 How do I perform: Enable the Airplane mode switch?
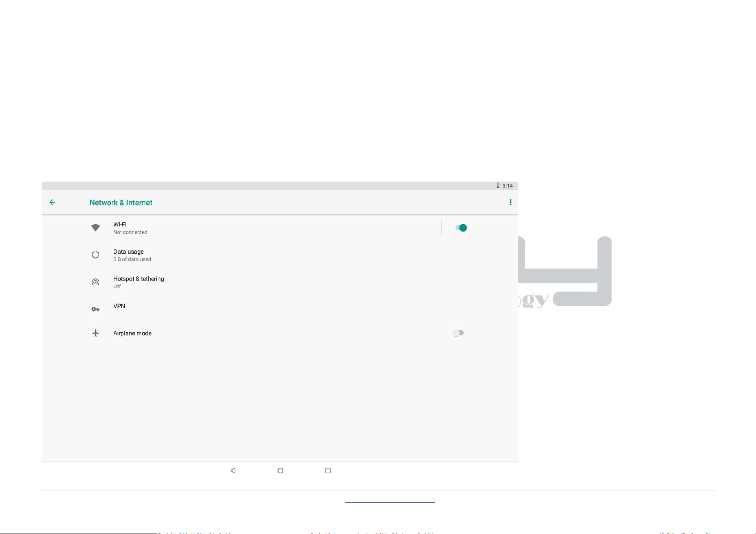(x=458, y=333)
